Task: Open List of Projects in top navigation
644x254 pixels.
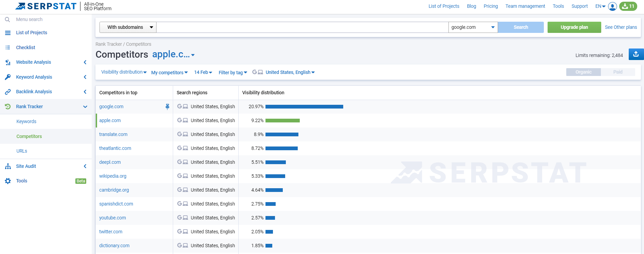Action: (x=444, y=6)
